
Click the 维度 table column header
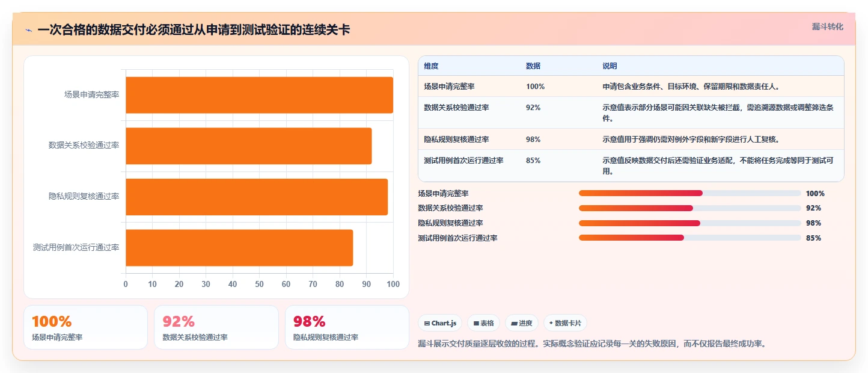pos(431,66)
